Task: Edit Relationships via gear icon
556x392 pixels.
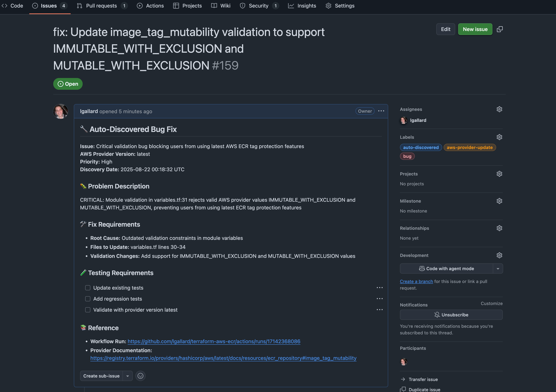Action: point(499,228)
